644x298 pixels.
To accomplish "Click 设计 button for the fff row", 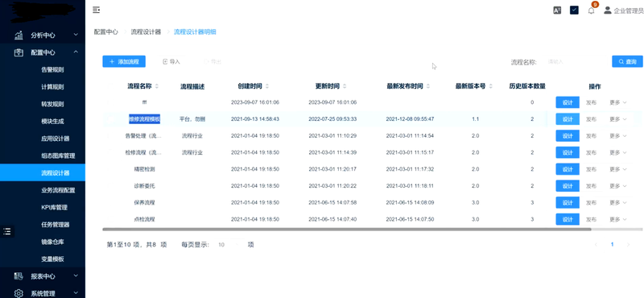I will tap(568, 102).
